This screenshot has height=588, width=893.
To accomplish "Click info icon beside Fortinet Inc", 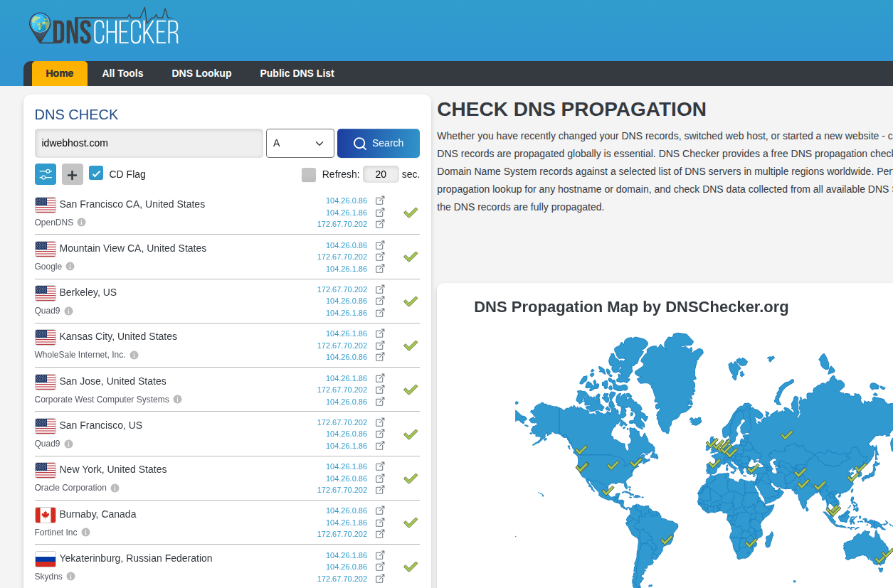I will point(85,533).
